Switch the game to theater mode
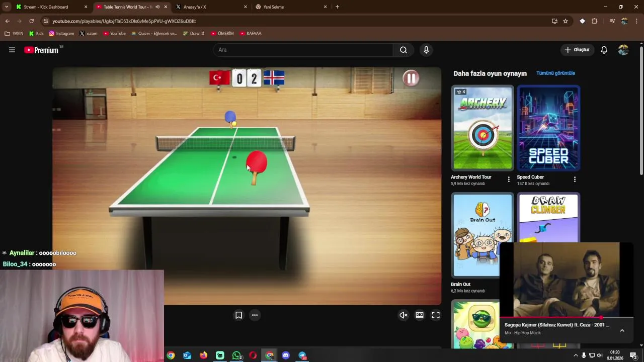The width and height of the screenshot is (644, 362). (x=420, y=315)
